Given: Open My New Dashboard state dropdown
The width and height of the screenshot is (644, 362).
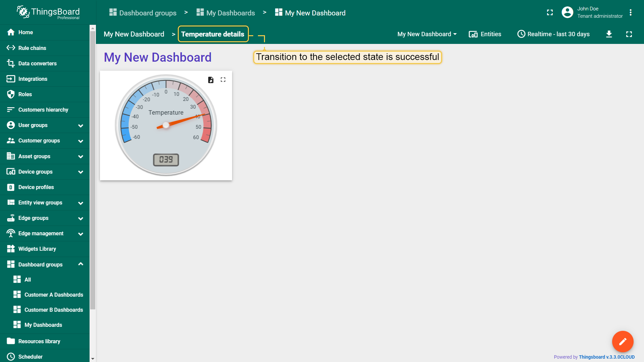Looking at the screenshot, I should 427,34.
